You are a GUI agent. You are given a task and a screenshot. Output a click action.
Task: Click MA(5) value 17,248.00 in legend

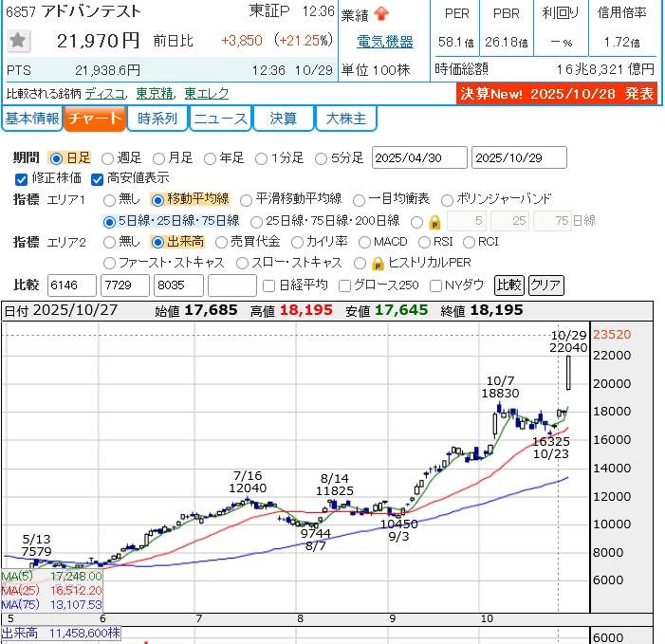(x=76, y=576)
